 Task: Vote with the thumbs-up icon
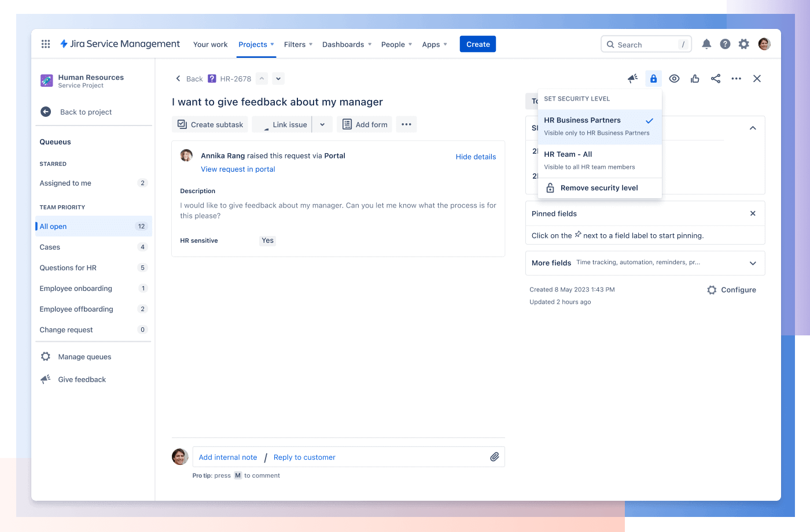pos(695,78)
